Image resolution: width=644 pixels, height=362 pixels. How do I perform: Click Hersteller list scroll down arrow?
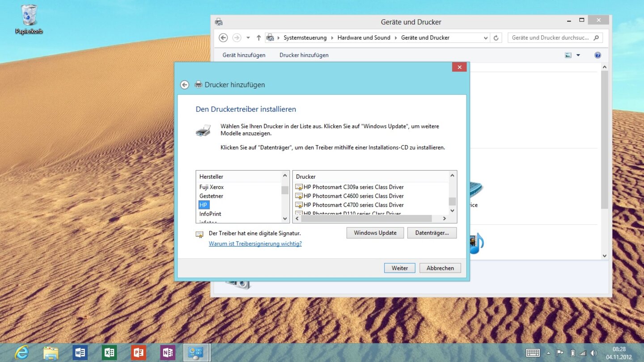click(x=285, y=219)
